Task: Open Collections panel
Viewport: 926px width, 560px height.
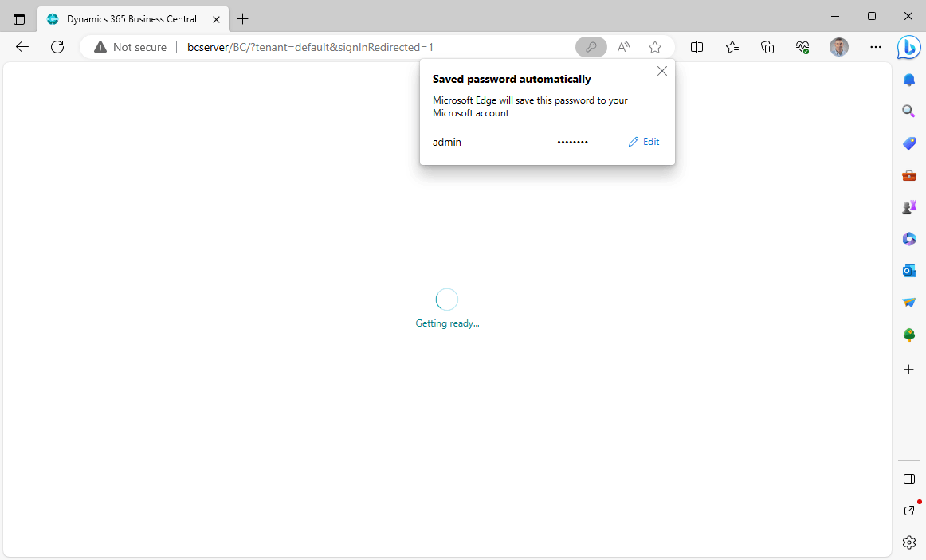Action: (x=767, y=47)
